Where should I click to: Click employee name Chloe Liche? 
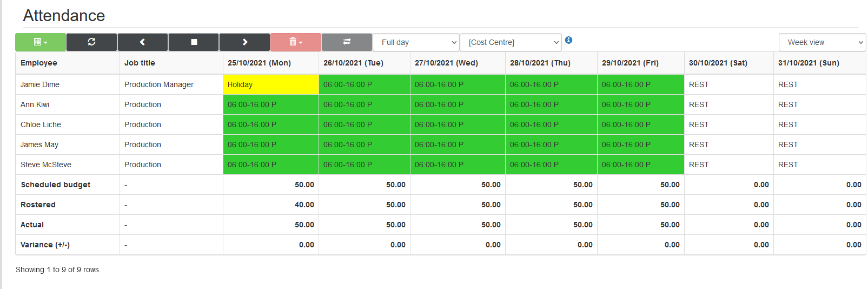41,124
